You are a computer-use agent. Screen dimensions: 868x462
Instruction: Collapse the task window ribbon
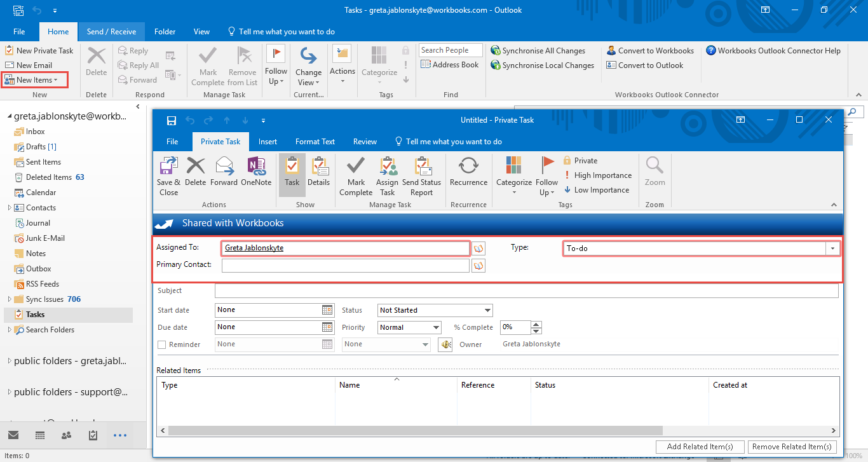pyautogui.click(x=834, y=205)
